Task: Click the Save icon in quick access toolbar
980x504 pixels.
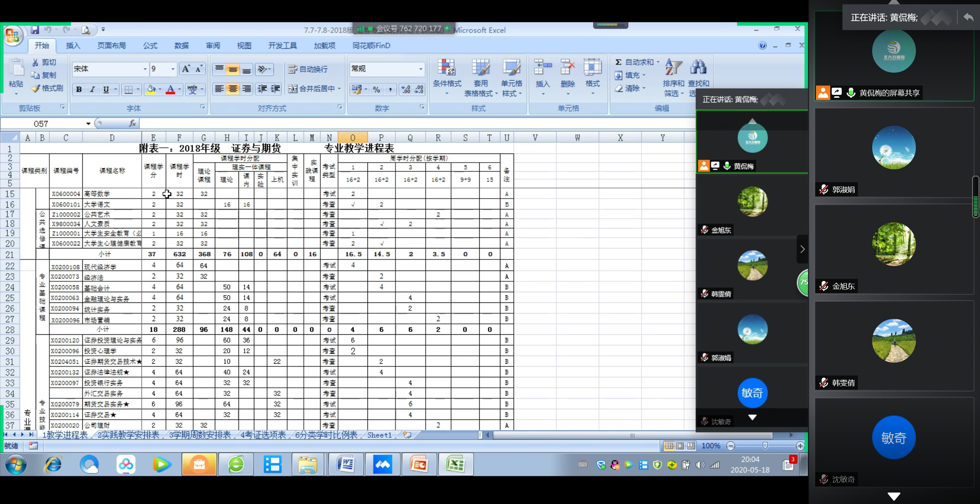Action: point(35,30)
